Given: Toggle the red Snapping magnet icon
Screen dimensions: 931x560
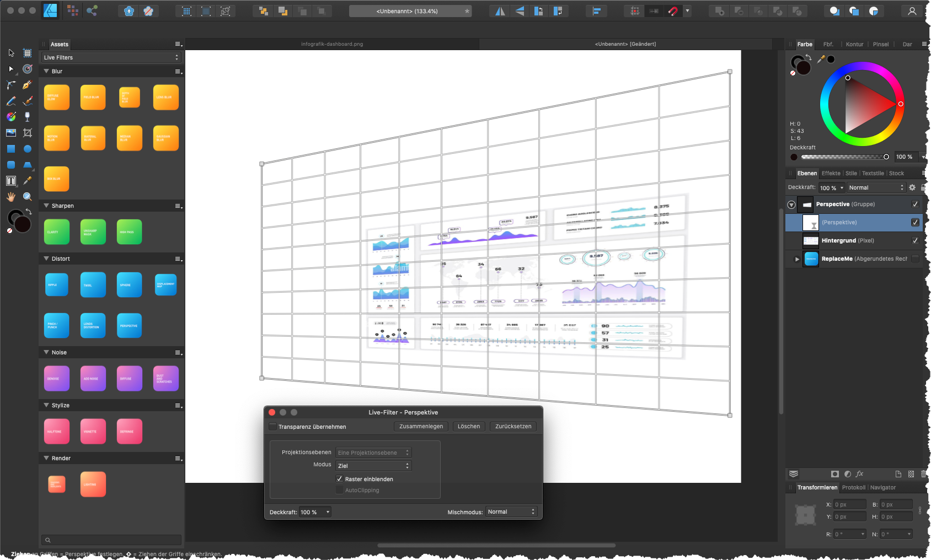Looking at the screenshot, I should [x=673, y=11].
